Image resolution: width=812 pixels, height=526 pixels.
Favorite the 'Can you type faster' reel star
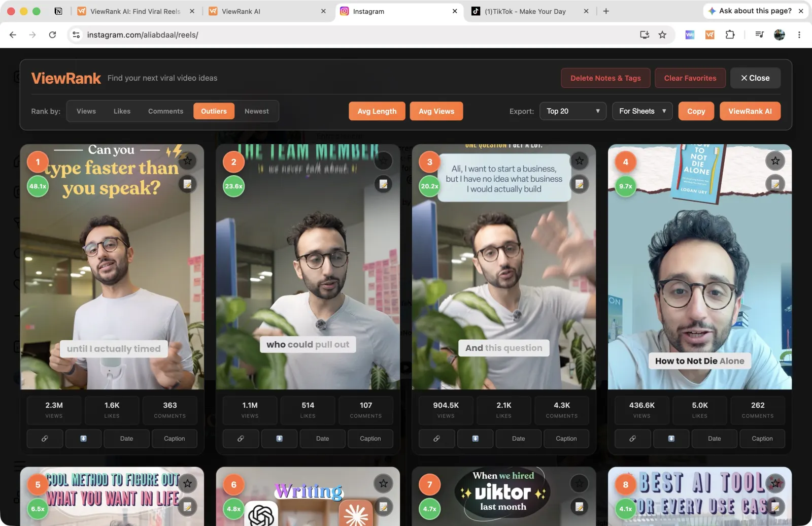(x=188, y=161)
